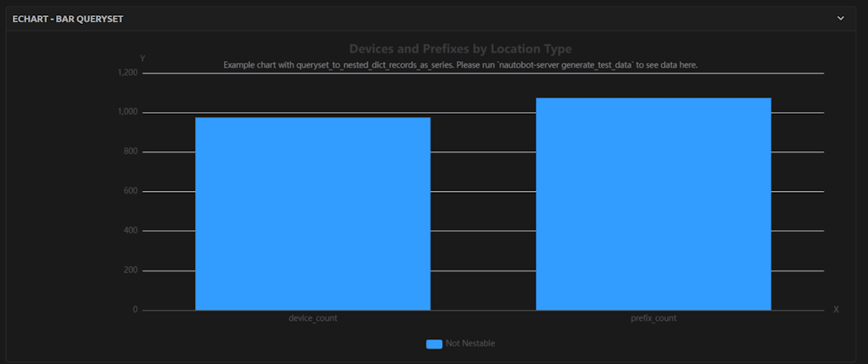Toggle the Not Nestable legend text label
This screenshot has width=868, height=364.
pyautogui.click(x=470, y=344)
